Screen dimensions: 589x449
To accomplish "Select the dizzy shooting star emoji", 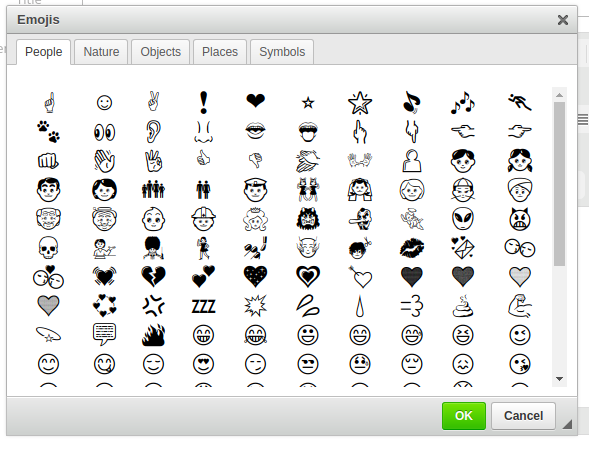I will (48, 335).
